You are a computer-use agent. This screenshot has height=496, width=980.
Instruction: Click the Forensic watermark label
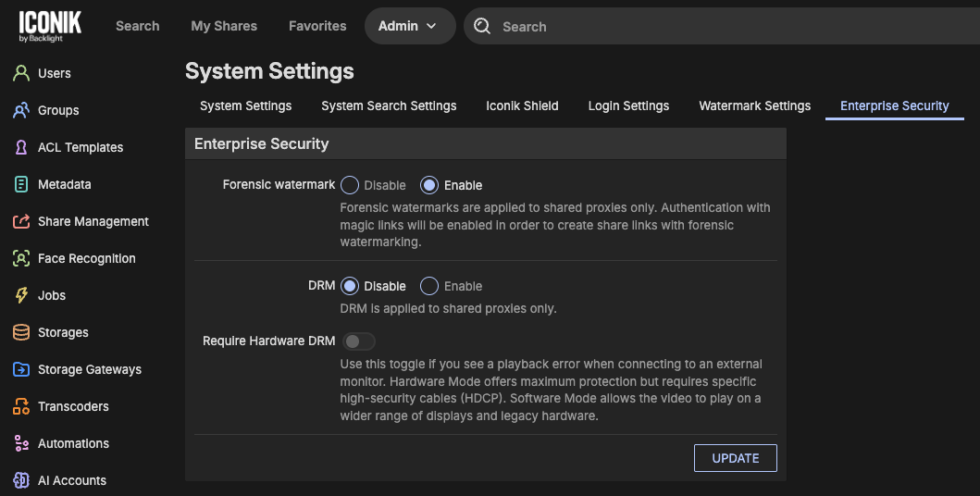[279, 185]
